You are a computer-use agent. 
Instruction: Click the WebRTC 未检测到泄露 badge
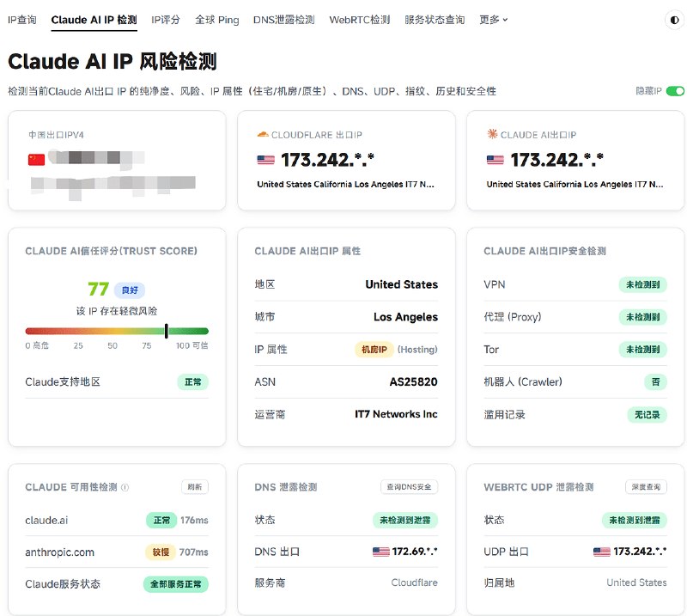click(x=635, y=520)
